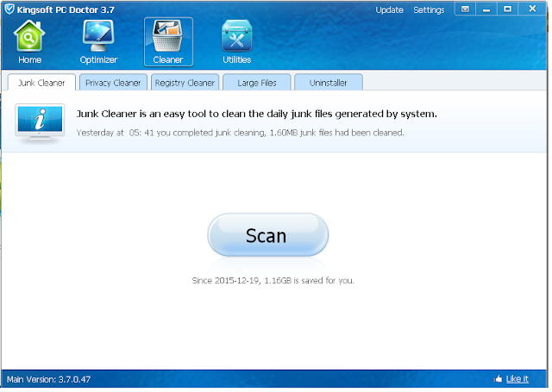Viewport: 552px width, 392px height.
Task: Start the junk Scan button
Action: [x=268, y=235]
